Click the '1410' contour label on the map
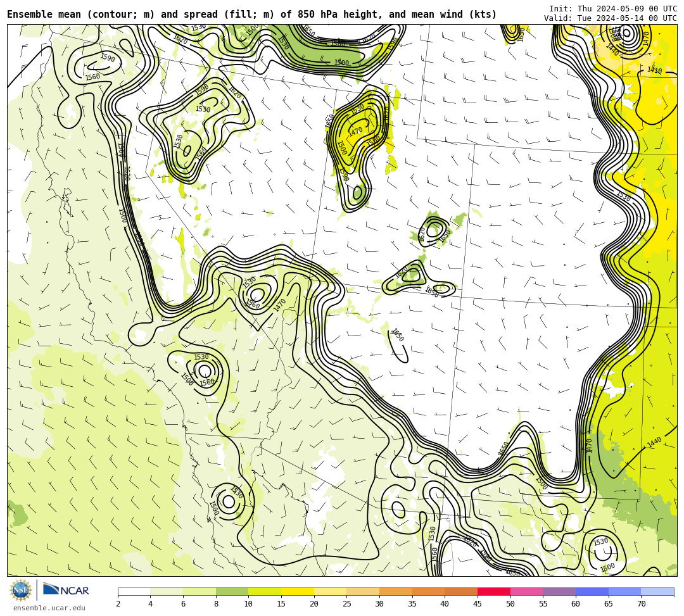Image resolution: width=684 pixels, height=616 pixels. point(654,70)
